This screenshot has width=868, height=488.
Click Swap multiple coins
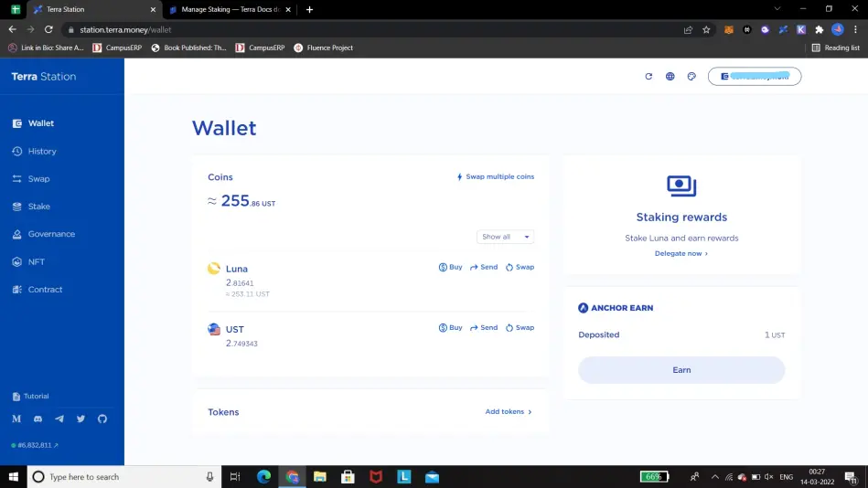click(x=496, y=176)
